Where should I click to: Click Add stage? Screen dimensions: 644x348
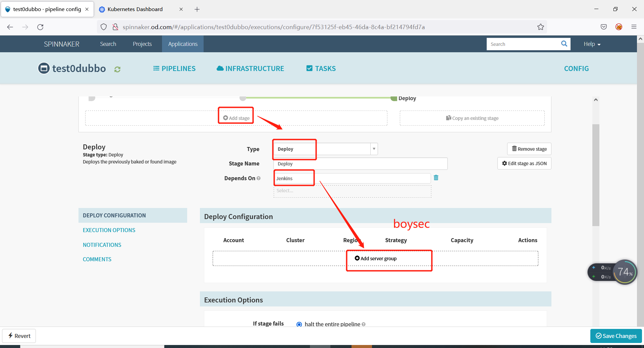236,118
